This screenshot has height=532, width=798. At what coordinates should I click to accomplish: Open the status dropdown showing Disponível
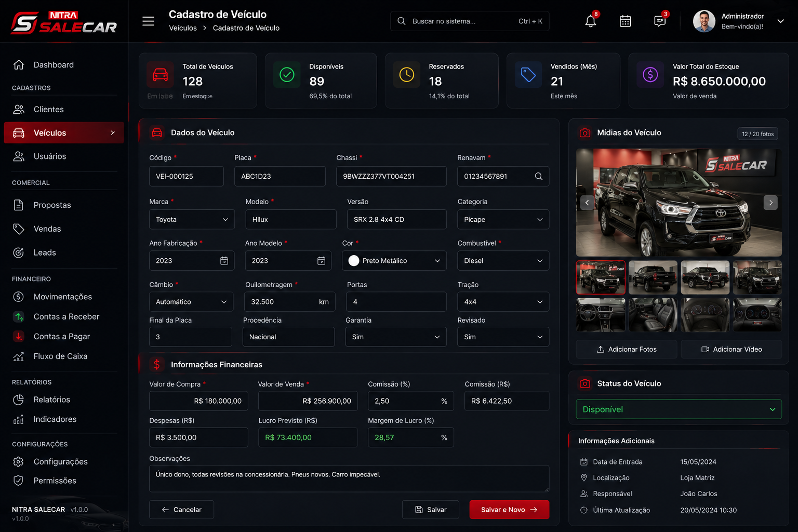click(679, 409)
